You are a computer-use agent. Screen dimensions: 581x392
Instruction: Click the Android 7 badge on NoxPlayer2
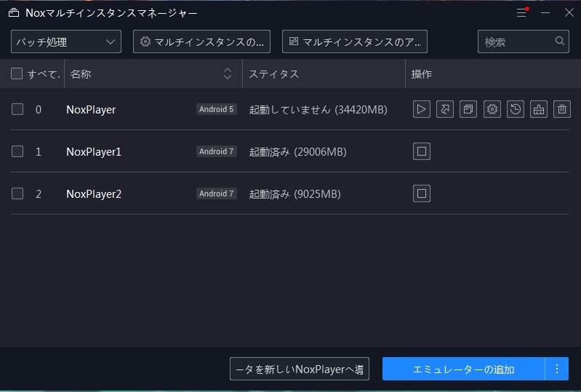[x=217, y=193]
